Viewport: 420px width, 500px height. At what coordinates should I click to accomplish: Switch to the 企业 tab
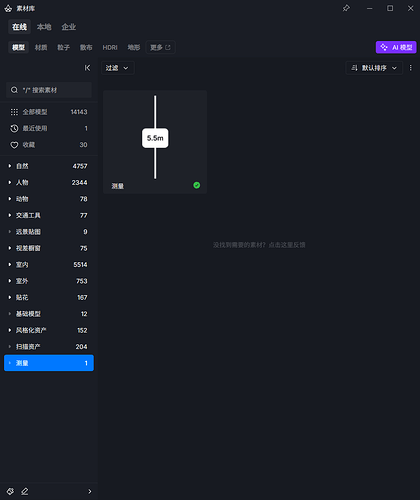click(x=69, y=27)
